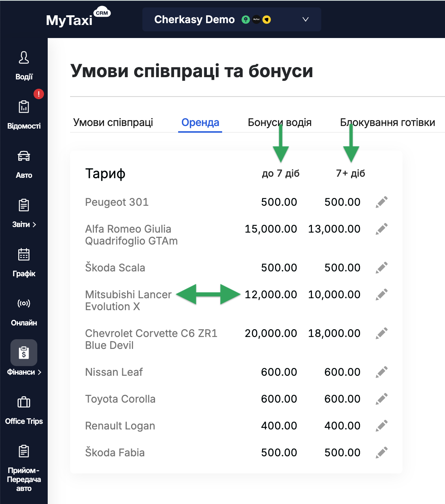Switch to the Бонуси водія tab
Screen dimensions: 445x504
[280, 122]
